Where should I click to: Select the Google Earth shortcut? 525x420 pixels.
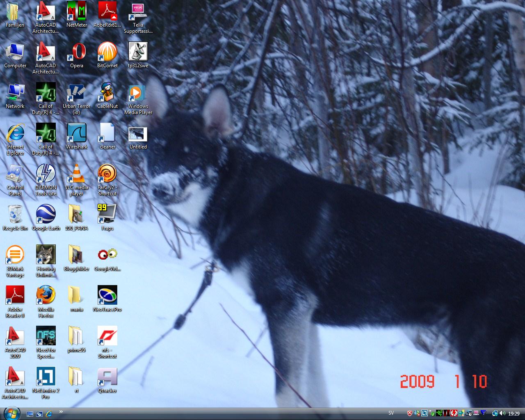pyautogui.click(x=46, y=215)
